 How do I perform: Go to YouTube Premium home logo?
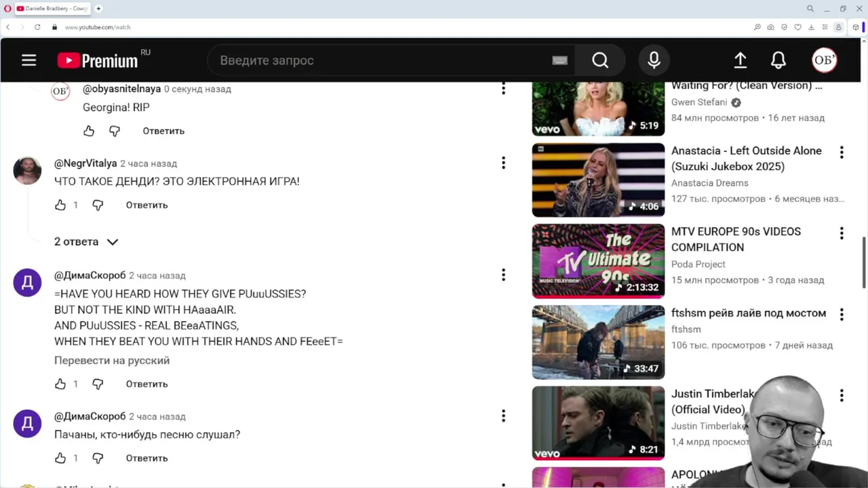click(x=98, y=60)
